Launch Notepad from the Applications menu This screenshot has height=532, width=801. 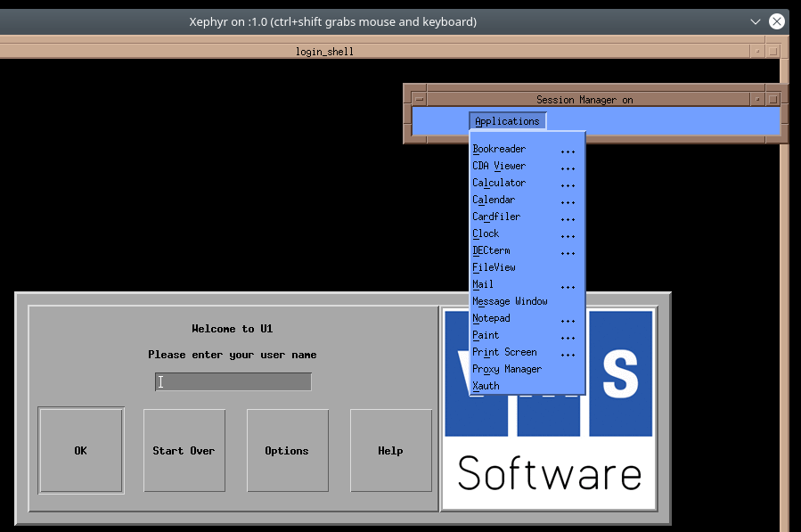point(491,318)
